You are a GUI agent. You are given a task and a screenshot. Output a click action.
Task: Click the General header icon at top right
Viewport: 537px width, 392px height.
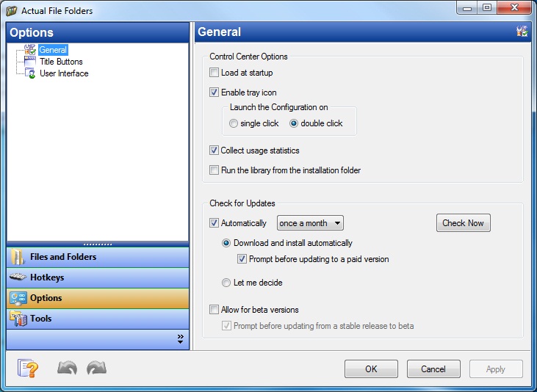pos(522,32)
